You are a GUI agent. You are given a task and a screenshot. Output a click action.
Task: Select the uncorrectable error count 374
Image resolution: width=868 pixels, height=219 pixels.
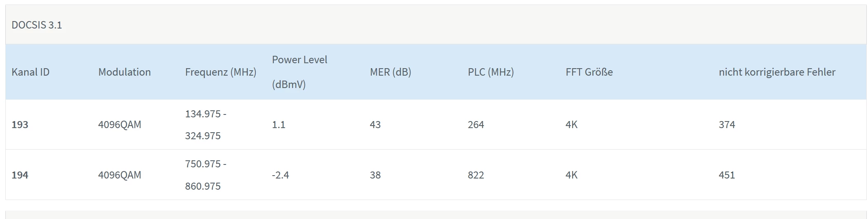[x=727, y=124]
